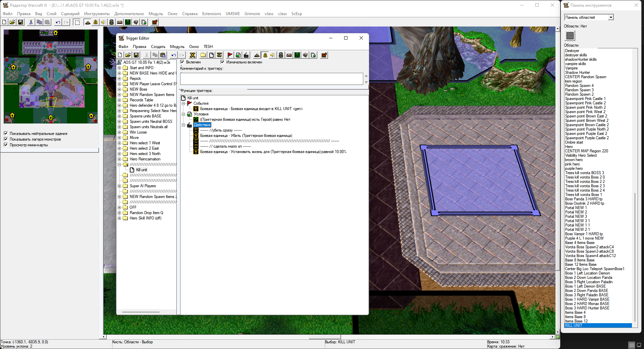Expand the 'NEW Boss' category
644x349 pixels.
point(119,89)
